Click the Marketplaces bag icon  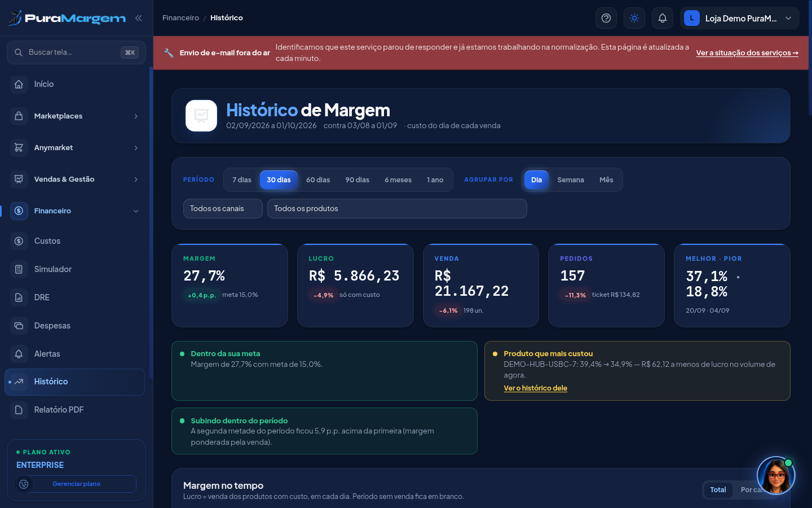pyautogui.click(x=19, y=116)
